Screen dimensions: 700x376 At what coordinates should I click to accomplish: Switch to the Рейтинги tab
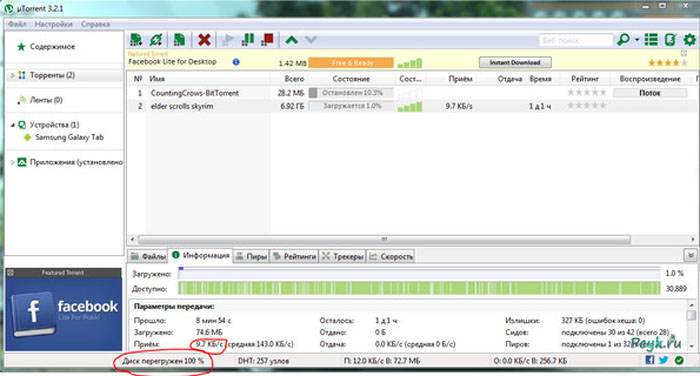coord(294,256)
